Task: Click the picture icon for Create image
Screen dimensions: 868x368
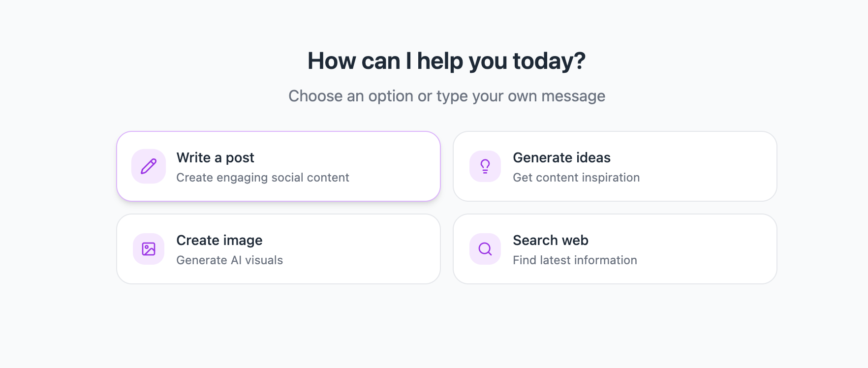Action: click(x=149, y=249)
